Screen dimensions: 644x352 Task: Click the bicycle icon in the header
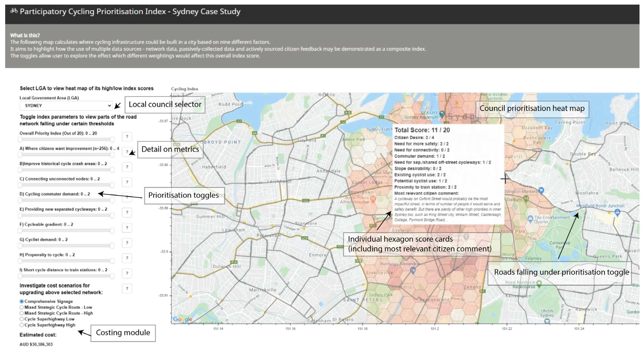pyautogui.click(x=14, y=11)
